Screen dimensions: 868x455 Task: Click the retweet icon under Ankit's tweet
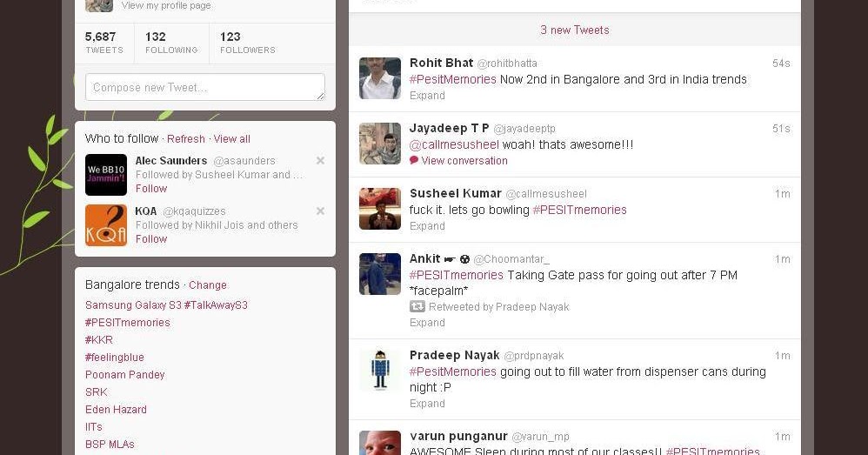(x=417, y=306)
